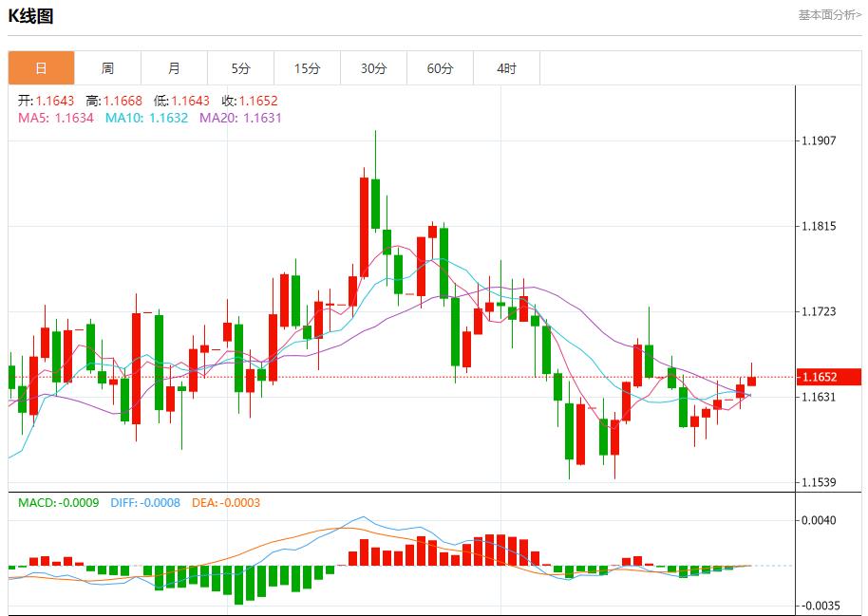
Task: Open the 60分 sixty-minute chart
Action: [x=441, y=67]
